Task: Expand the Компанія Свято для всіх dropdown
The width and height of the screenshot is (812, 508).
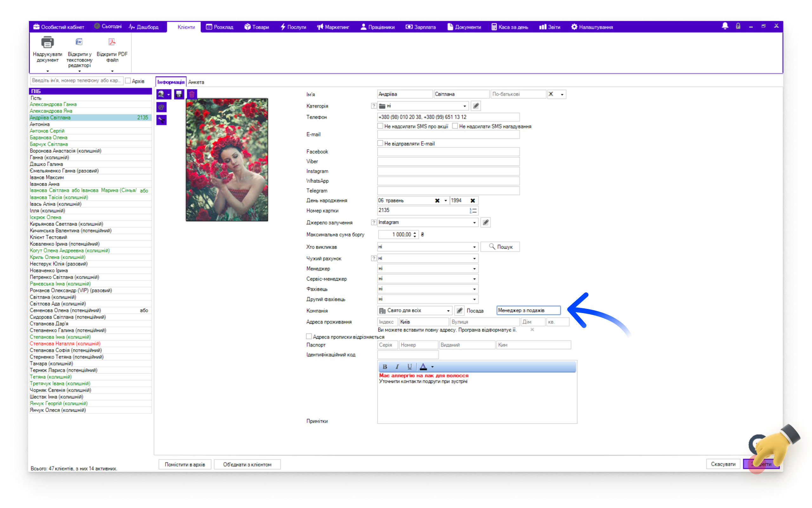Action: pos(448,311)
